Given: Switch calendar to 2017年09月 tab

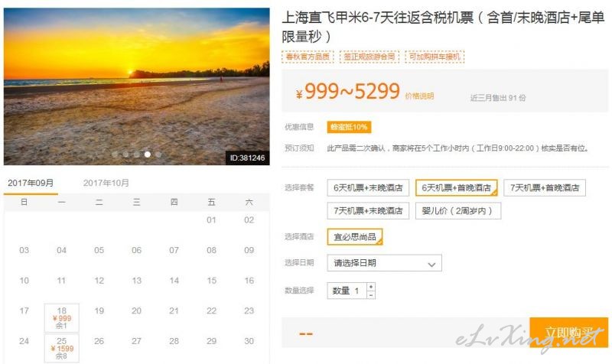Looking at the screenshot, I should coord(31,183).
